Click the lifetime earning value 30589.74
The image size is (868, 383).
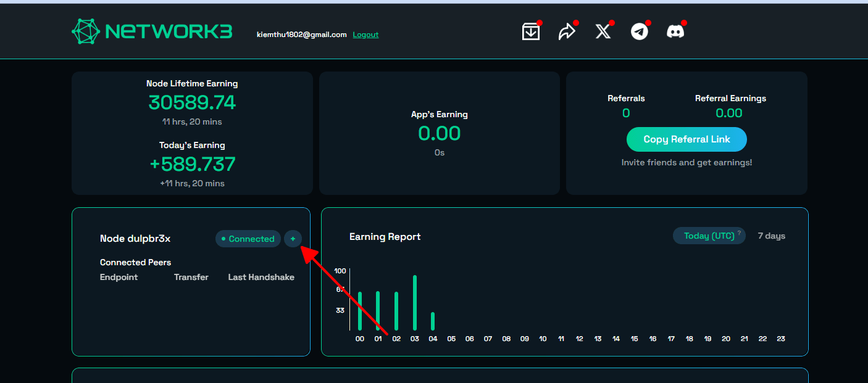click(x=192, y=102)
